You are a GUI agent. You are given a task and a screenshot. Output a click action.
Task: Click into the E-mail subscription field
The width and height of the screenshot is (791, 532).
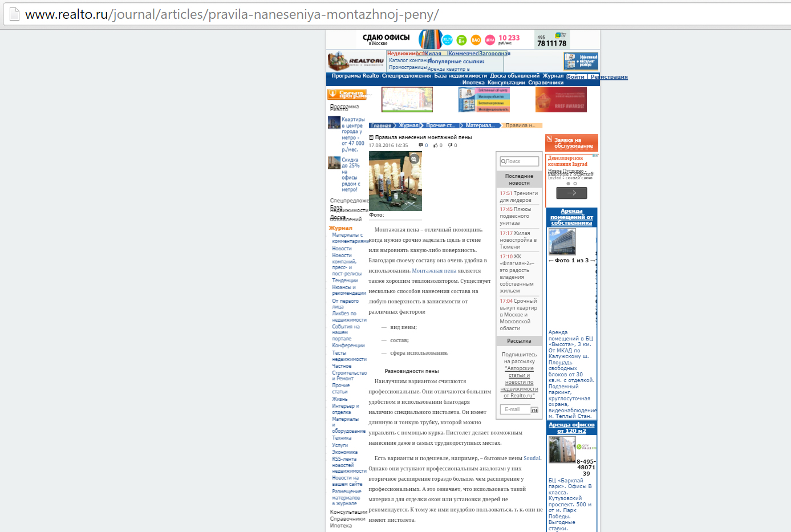click(x=516, y=409)
